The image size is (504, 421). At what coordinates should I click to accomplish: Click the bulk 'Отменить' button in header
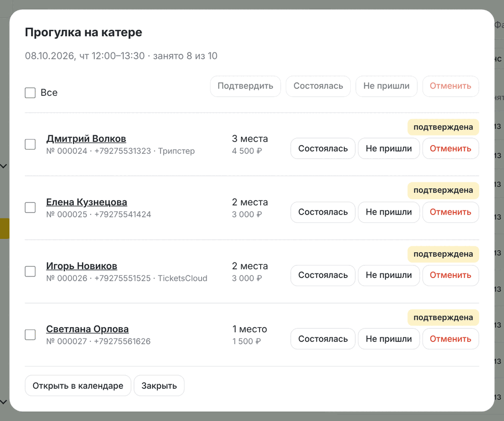coord(451,86)
